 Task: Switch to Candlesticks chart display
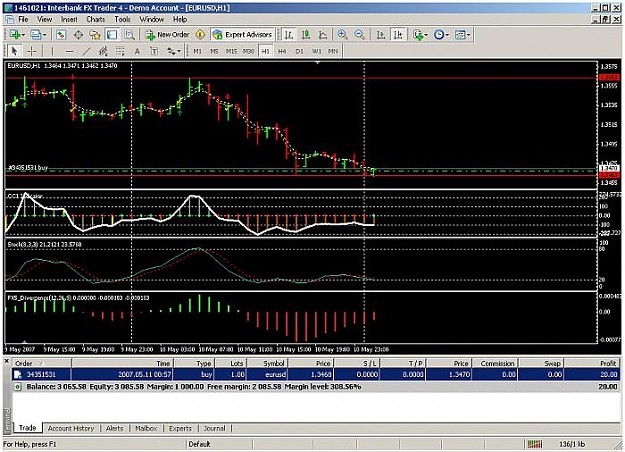click(x=306, y=35)
